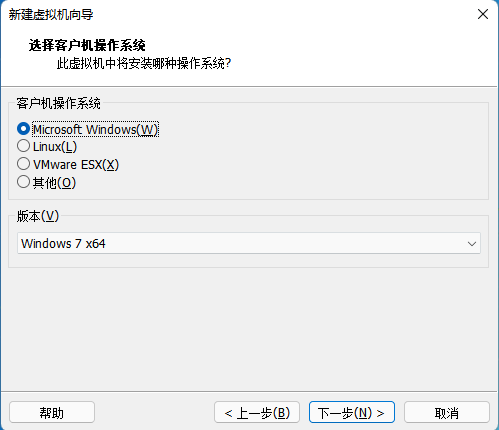The width and height of the screenshot is (499, 430).
Task: Continue with 下一步(N) > button
Action: (352, 413)
